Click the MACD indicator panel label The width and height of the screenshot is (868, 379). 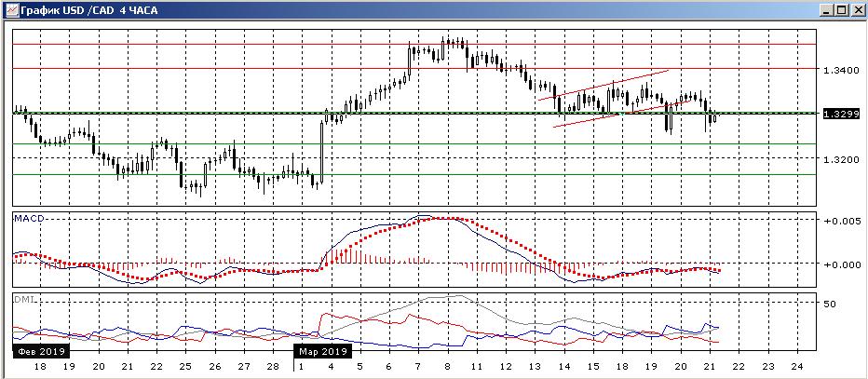(31, 219)
